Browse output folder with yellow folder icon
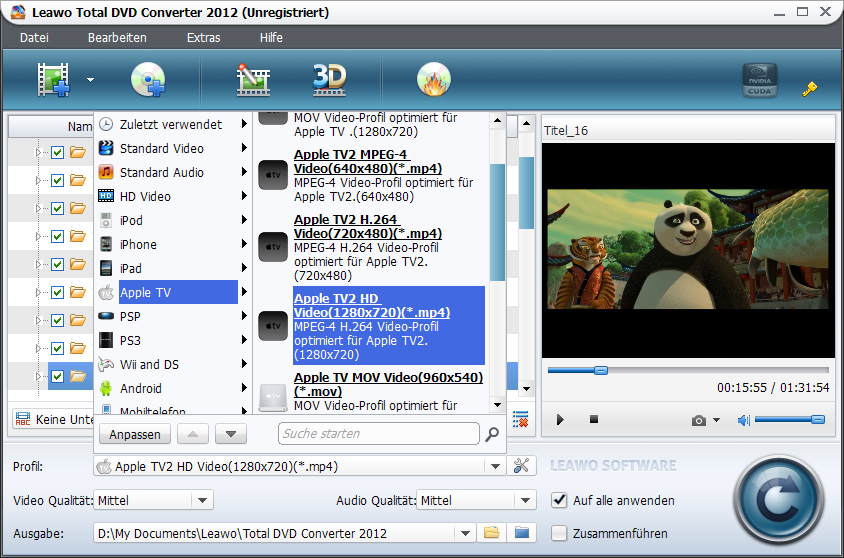844x558 pixels. click(491, 533)
